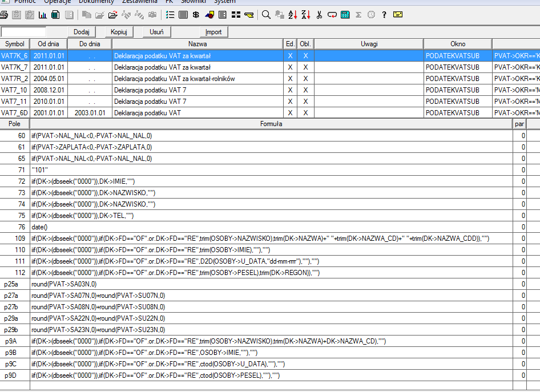Click the open folder toolbar icon
The width and height of the screenshot is (540, 392).
pyautogui.click(x=100, y=15)
